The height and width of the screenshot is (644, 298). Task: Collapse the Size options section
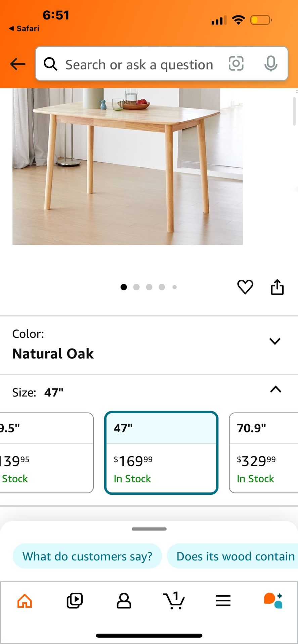coord(275,389)
